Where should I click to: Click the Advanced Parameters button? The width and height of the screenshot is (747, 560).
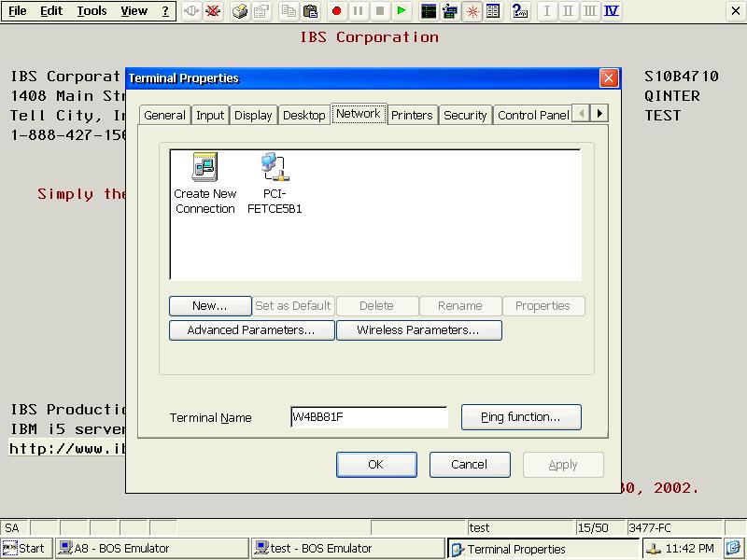251,330
